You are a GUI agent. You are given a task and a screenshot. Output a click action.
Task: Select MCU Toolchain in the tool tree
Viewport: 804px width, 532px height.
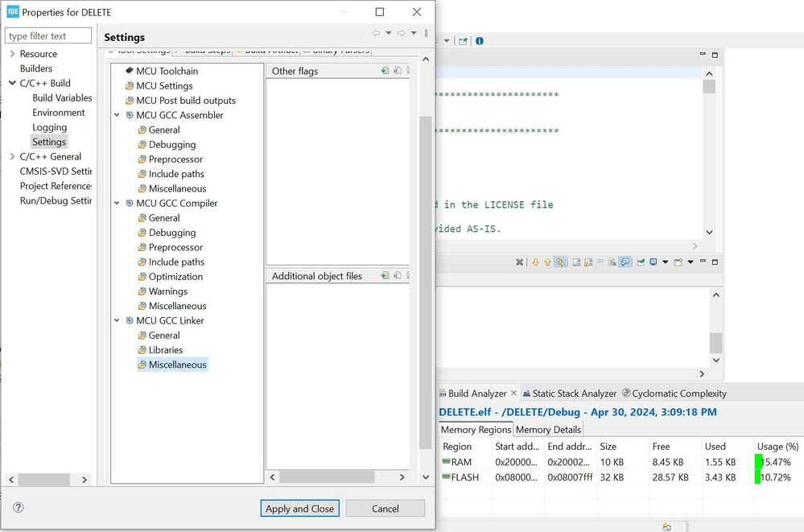(162, 71)
